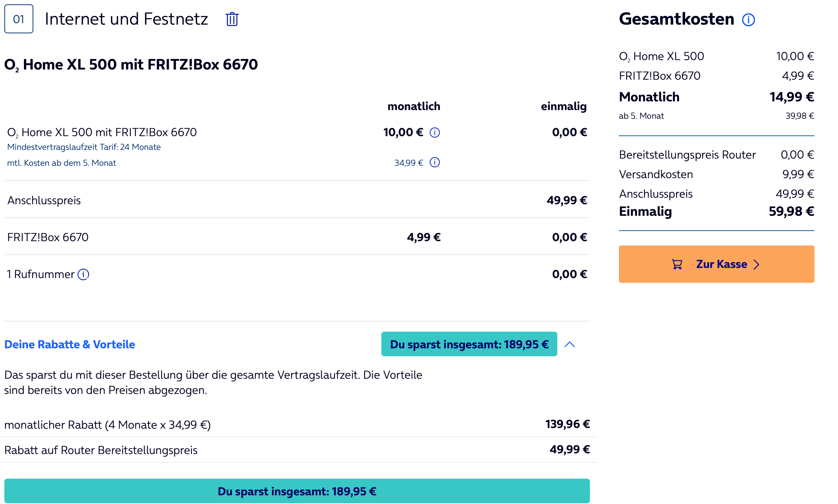
Task: Click 39,98 € price from month 5
Action: pos(800,116)
